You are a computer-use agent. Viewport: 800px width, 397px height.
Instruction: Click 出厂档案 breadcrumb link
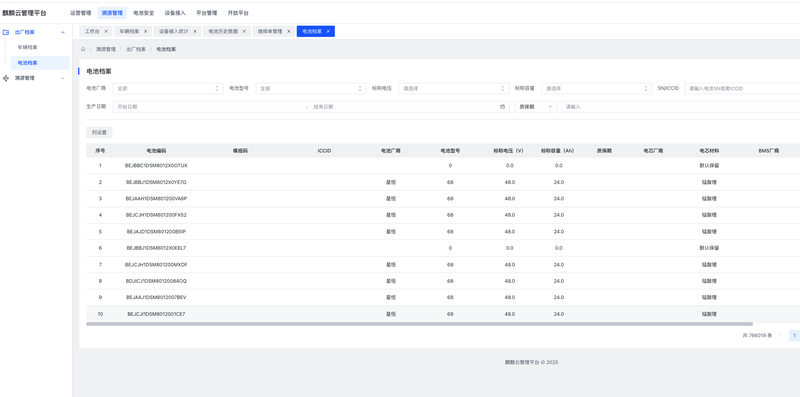pyautogui.click(x=136, y=49)
